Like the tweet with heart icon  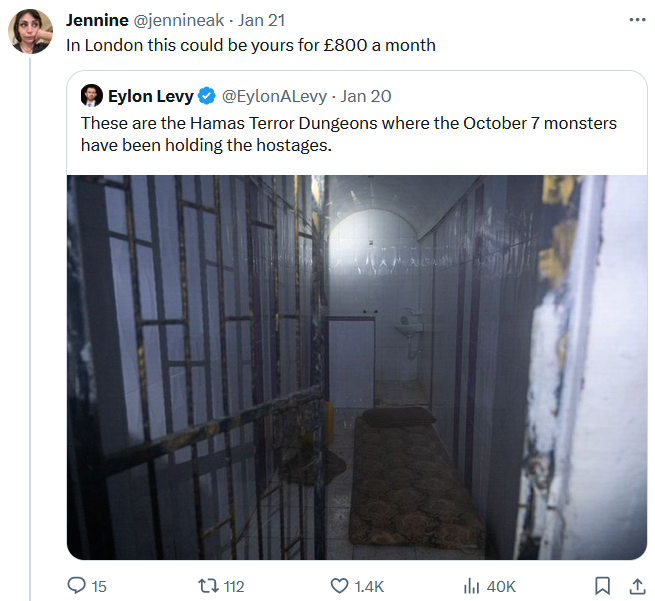339,586
